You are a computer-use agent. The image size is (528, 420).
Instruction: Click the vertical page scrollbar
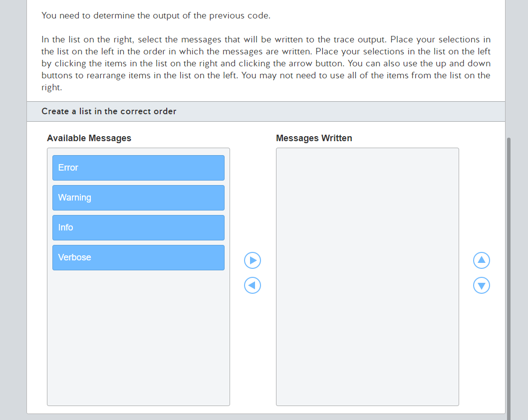tap(509, 279)
